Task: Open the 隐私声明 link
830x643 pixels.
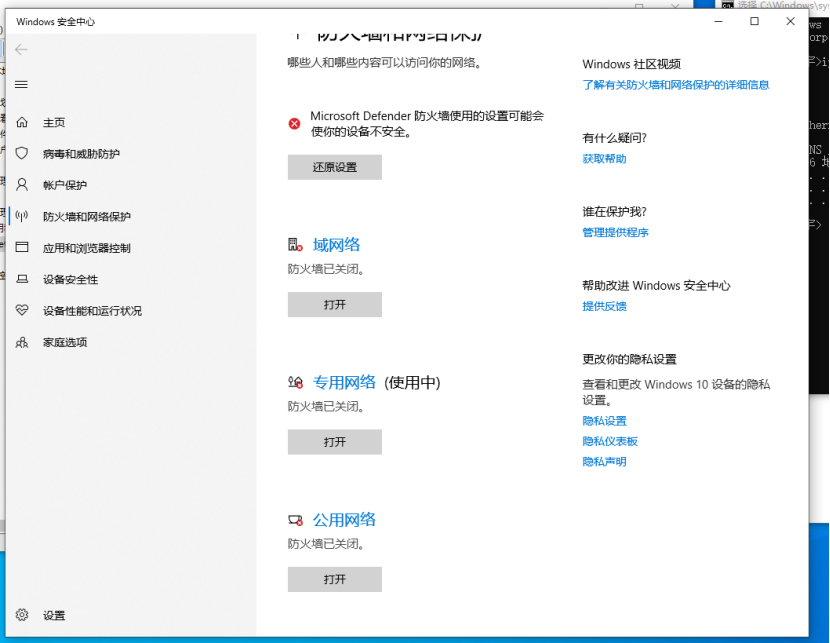Action: pos(604,461)
